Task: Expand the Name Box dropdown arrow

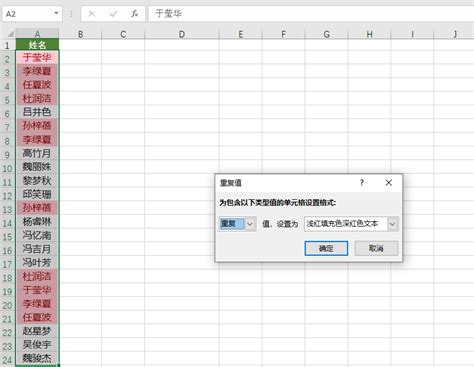Action: [56, 14]
